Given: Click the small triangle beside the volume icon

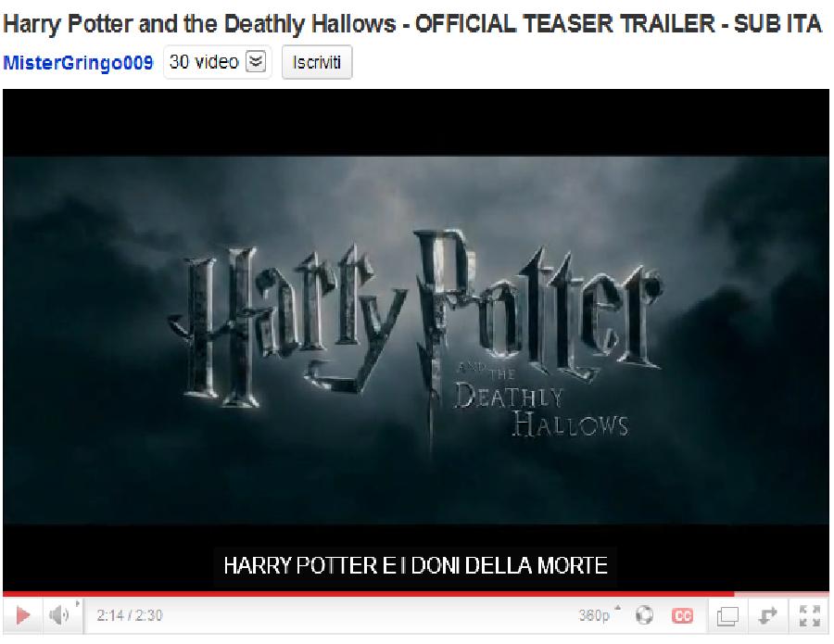Looking at the screenshot, I should coord(77,604).
